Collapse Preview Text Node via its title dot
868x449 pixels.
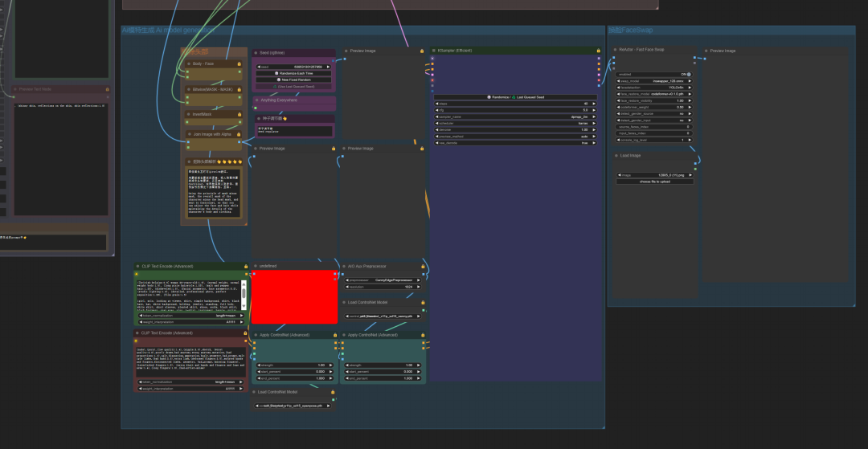click(15, 88)
